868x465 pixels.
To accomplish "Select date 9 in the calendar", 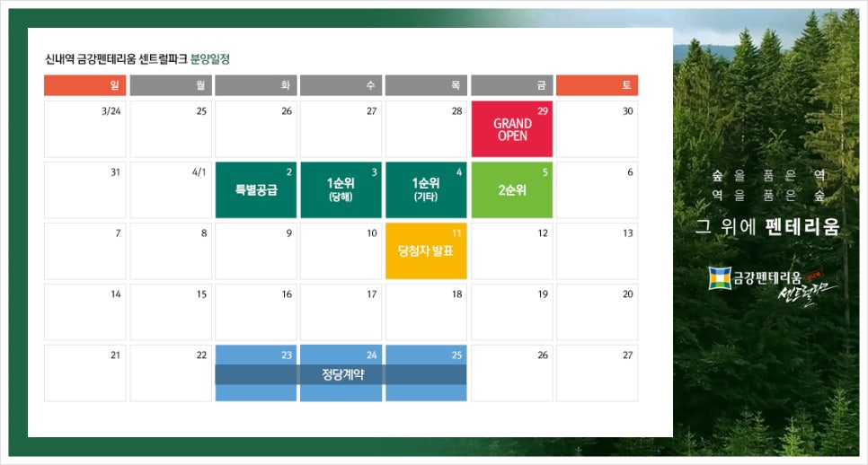I will (x=256, y=251).
